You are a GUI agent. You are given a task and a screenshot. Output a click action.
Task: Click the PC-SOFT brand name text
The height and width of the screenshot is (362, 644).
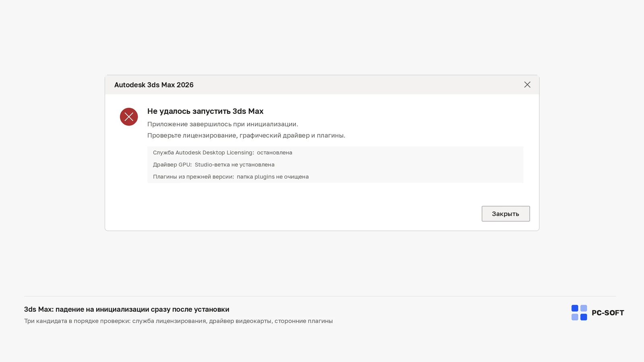(608, 313)
